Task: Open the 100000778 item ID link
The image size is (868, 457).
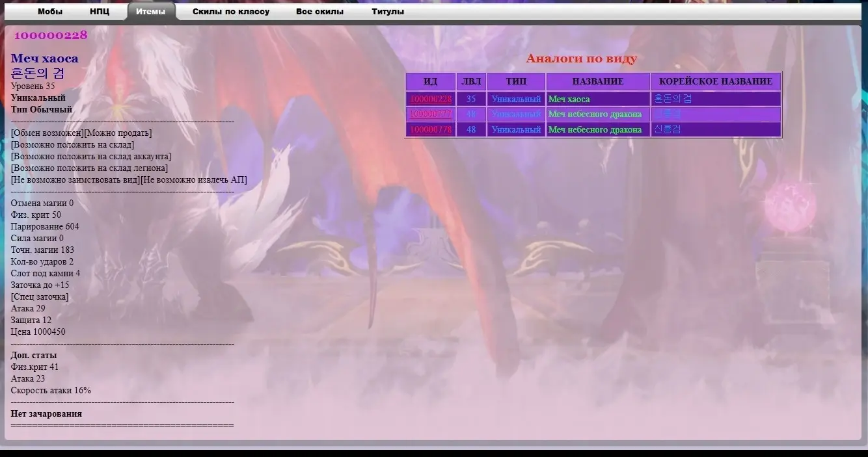Action: [x=431, y=130]
